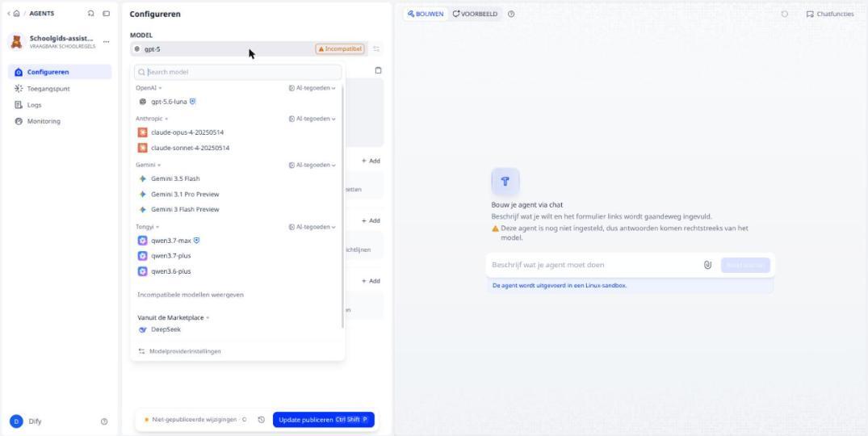868x436 pixels.
Task: Click the Bouw je agent via chat heading
Action: point(527,205)
